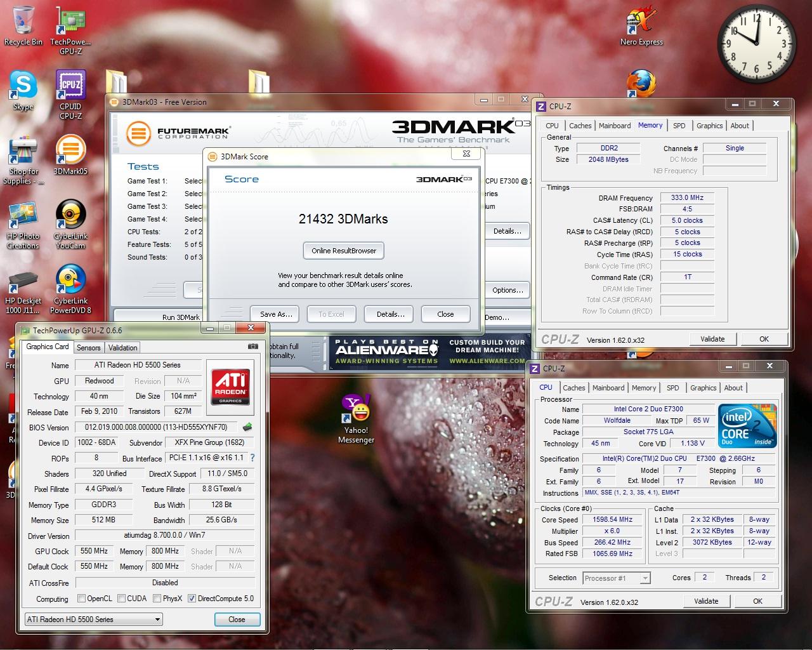The height and width of the screenshot is (650, 812).
Task: Click the Futuremark logo in 3DMark03
Action: tap(178, 133)
